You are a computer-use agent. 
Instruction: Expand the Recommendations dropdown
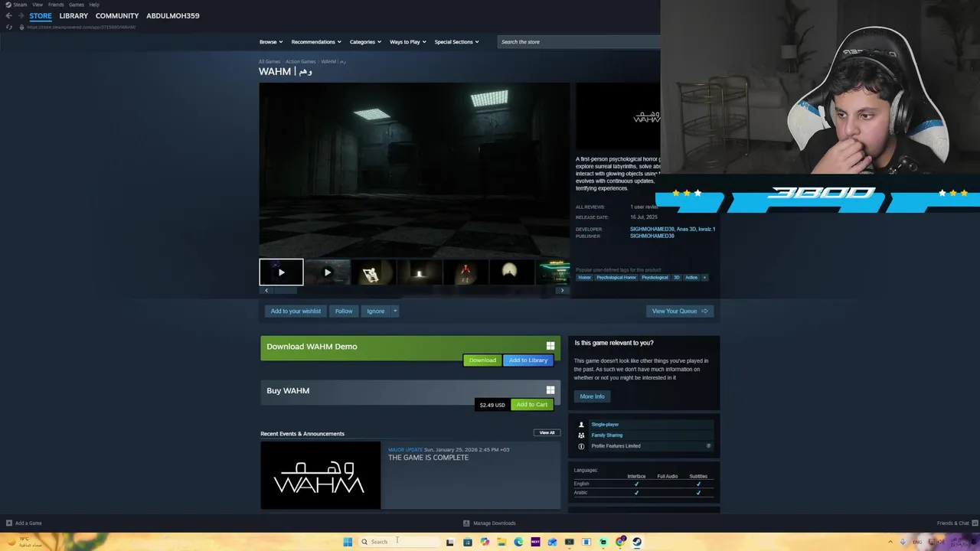coord(316,42)
